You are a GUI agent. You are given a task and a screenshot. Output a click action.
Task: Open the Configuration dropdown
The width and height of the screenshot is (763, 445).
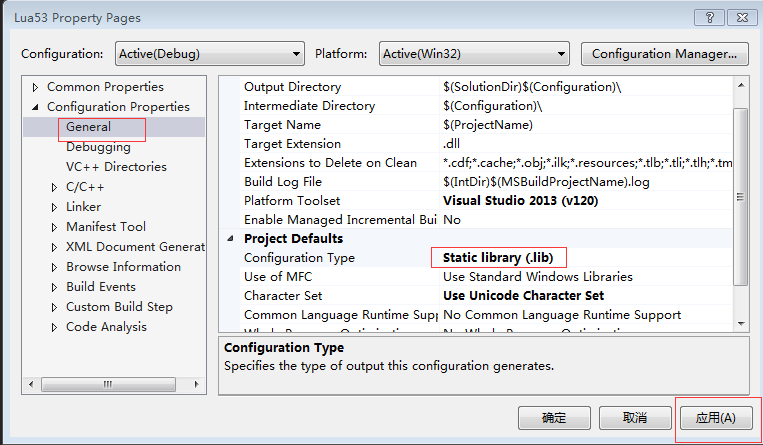(209, 53)
